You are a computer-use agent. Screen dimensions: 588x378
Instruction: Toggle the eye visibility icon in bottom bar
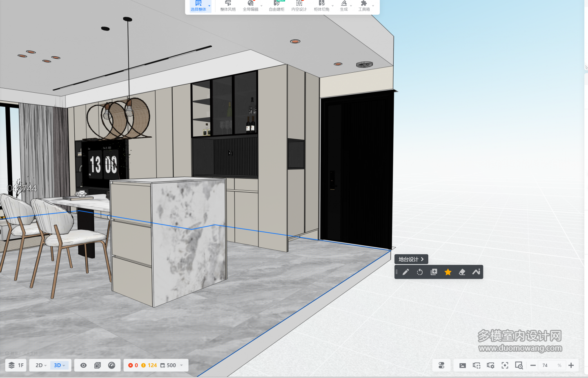pos(83,365)
